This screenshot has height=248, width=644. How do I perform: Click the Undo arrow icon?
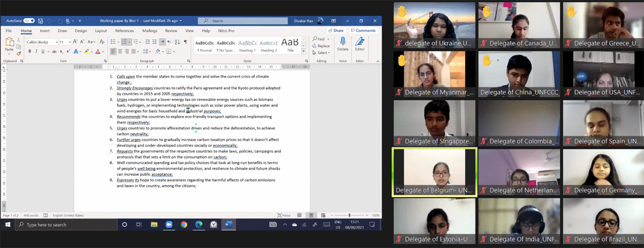point(49,21)
